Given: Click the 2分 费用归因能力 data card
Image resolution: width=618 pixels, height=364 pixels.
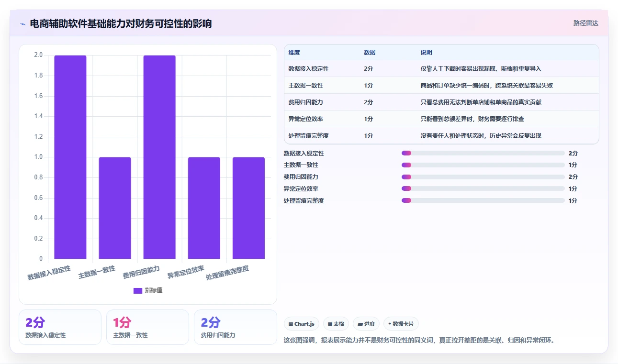Looking at the screenshot, I should pyautogui.click(x=236, y=327).
